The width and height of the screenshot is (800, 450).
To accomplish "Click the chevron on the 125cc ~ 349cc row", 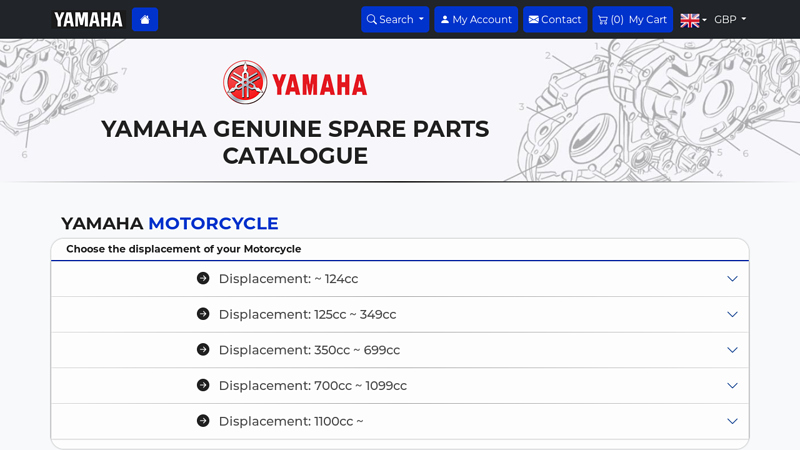I will [x=732, y=314].
